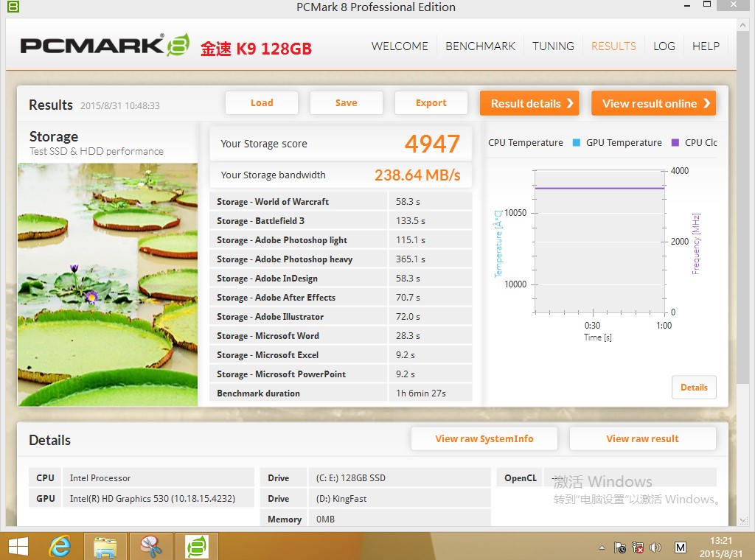Open Internet Explorer from the taskbar
Screen dimensions: 755x560
(x=60, y=547)
